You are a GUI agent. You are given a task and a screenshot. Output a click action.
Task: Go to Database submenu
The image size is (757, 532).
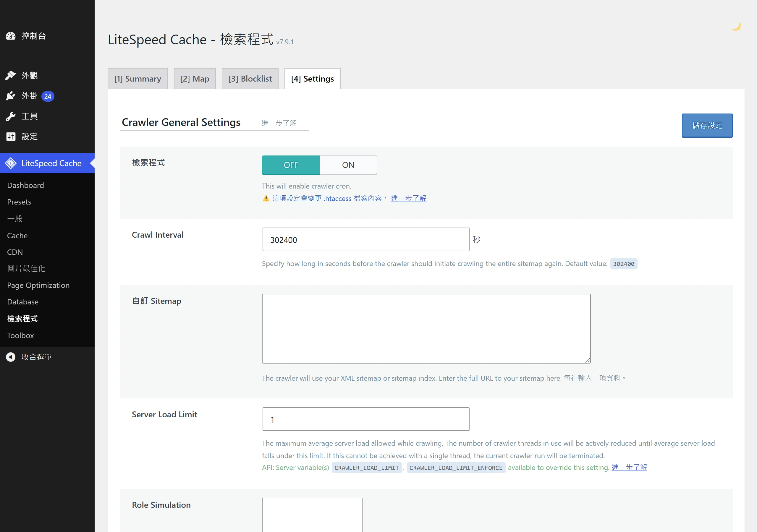pyautogui.click(x=23, y=302)
